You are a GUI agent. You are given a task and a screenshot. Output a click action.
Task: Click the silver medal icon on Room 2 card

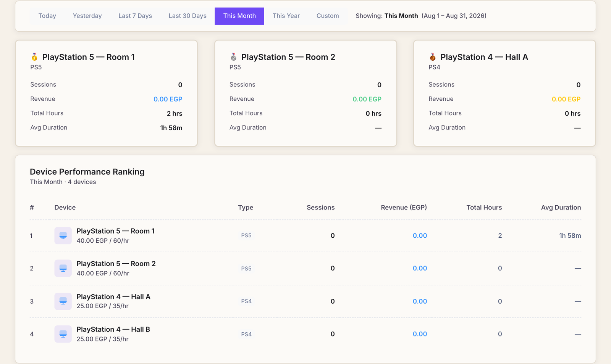(233, 57)
